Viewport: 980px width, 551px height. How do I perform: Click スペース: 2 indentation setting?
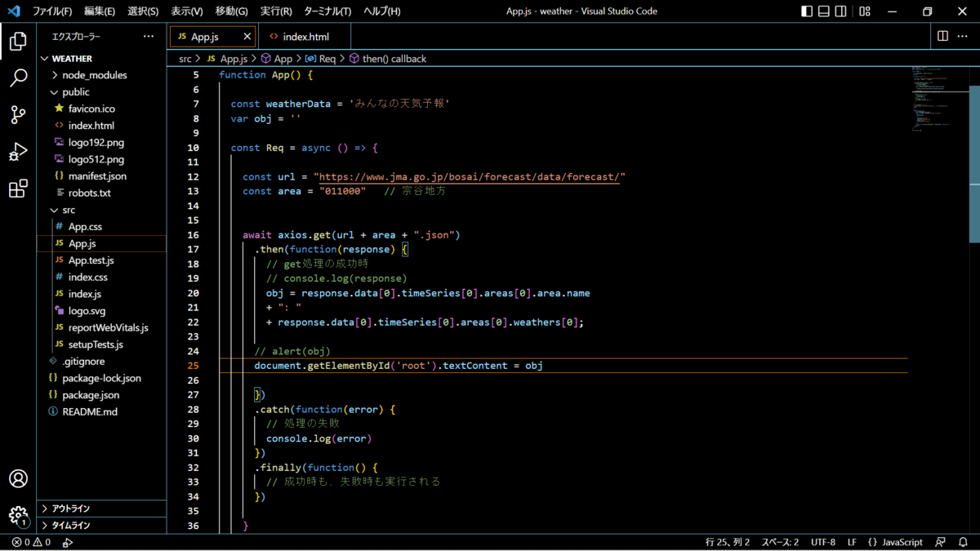coord(781,542)
